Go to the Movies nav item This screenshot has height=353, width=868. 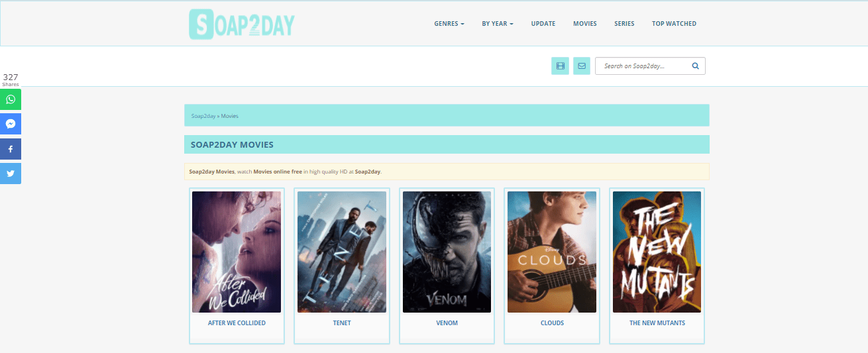(585, 24)
